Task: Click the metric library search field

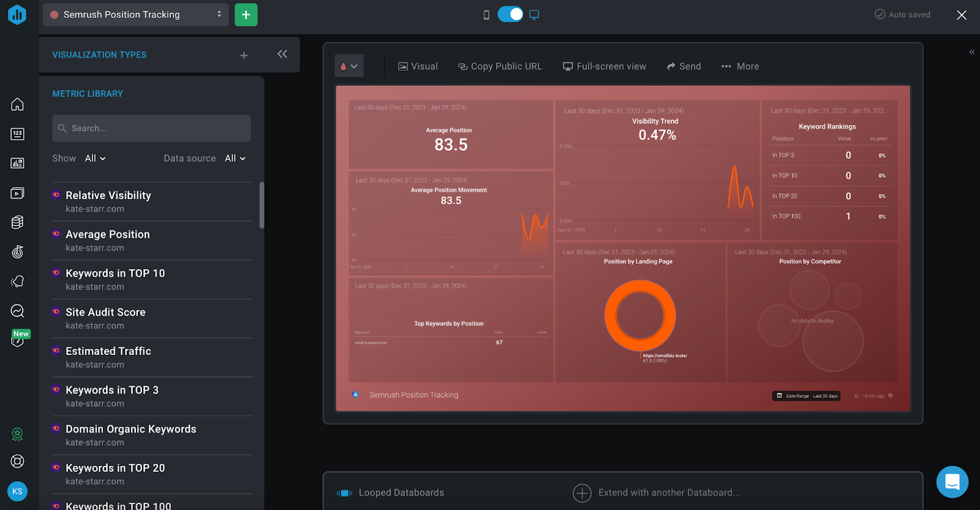Action: (x=151, y=128)
